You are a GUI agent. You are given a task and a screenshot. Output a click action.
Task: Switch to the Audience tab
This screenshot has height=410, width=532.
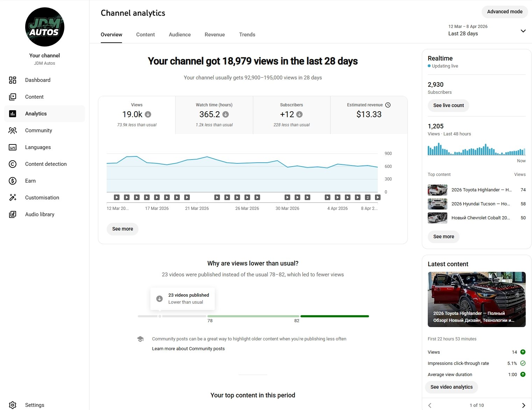pyautogui.click(x=180, y=35)
